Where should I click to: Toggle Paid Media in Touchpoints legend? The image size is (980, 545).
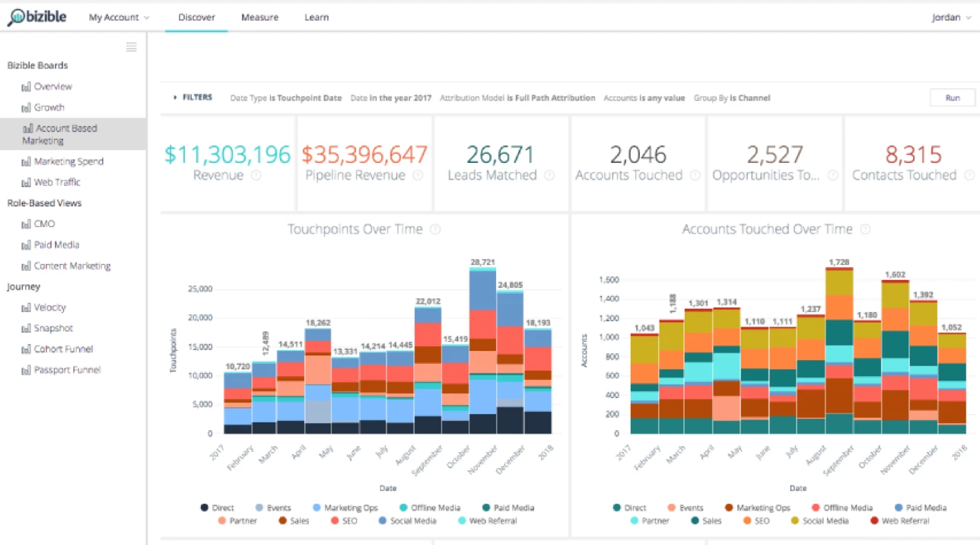[508, 508]
